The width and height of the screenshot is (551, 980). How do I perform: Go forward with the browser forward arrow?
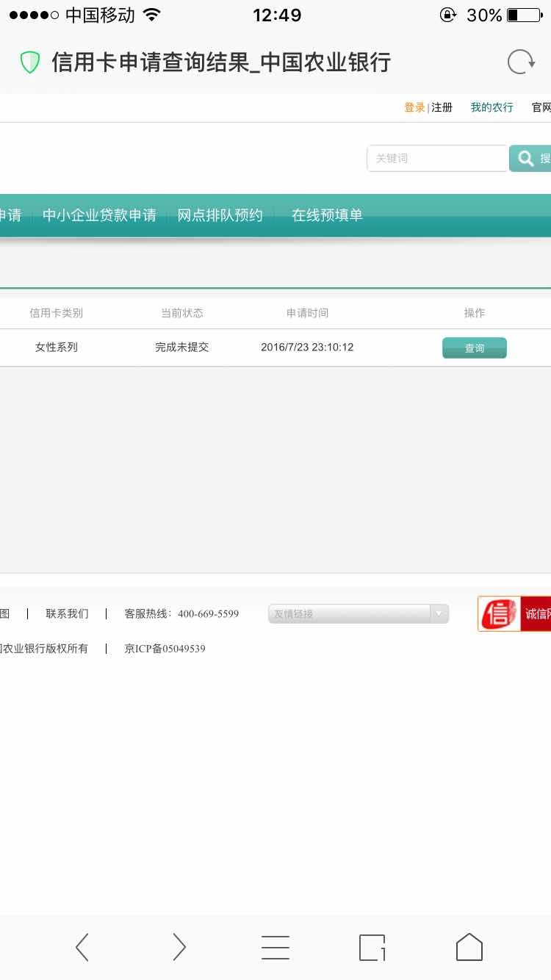[x=179, y=947]
